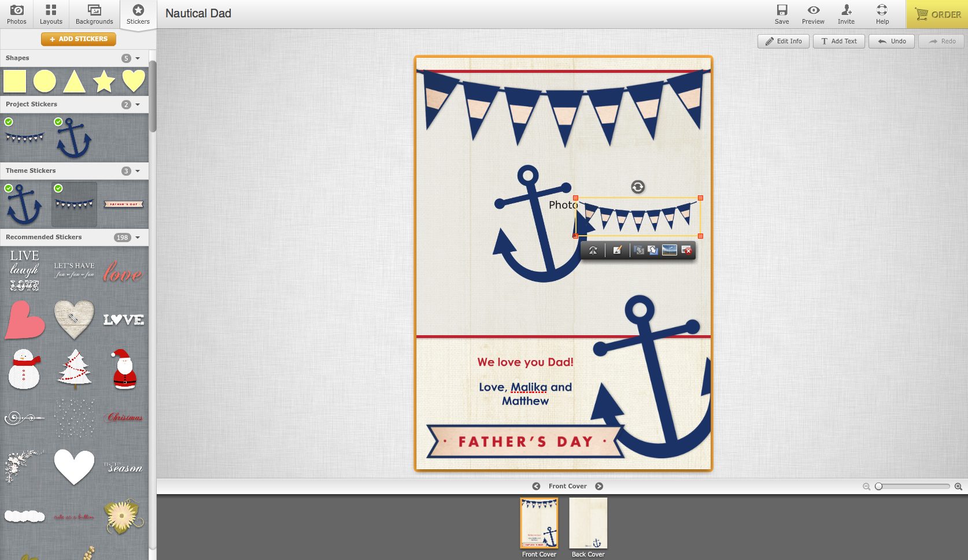Bring the selected sticker forward
Viewport: 968px width, 560px height.
tap(638, 250)
